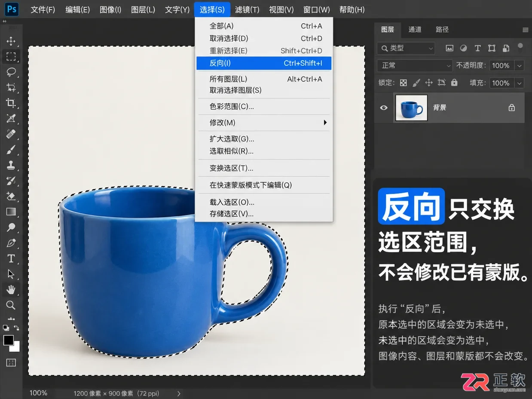This screenshot has width=532, height=399.
Task: Open the 类型 filter dropdown
Action: click(406, 49)
